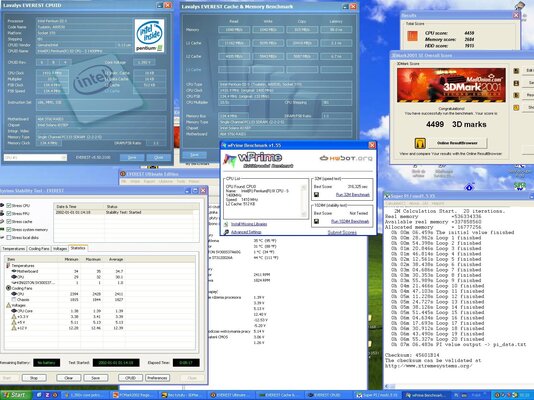This screenshot has width=534, height=400.
Task: Open Preferences in System Stability Test
Action: point(157,378)
